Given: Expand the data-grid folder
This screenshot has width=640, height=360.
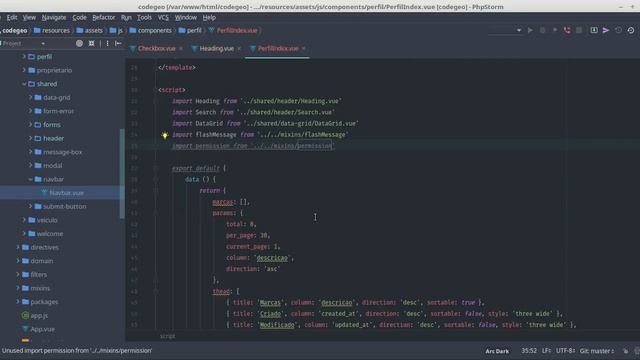Looking at the screenshot, I should pyautogui.click(x=30, y=98).
